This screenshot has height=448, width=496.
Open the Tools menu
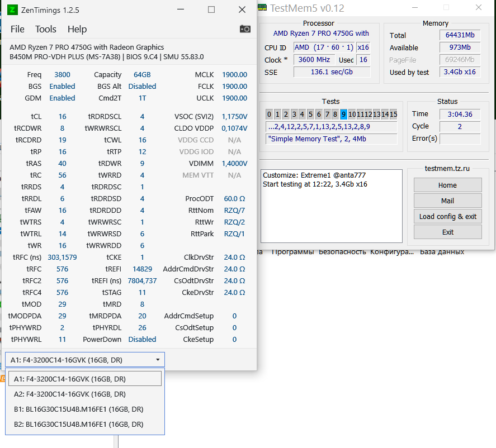click(46, 29)
